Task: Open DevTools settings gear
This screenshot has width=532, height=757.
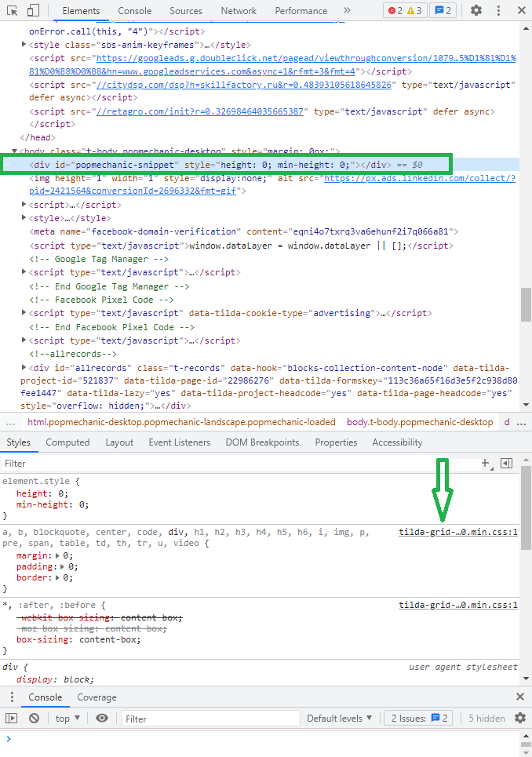Action: [x=476, y=10]
